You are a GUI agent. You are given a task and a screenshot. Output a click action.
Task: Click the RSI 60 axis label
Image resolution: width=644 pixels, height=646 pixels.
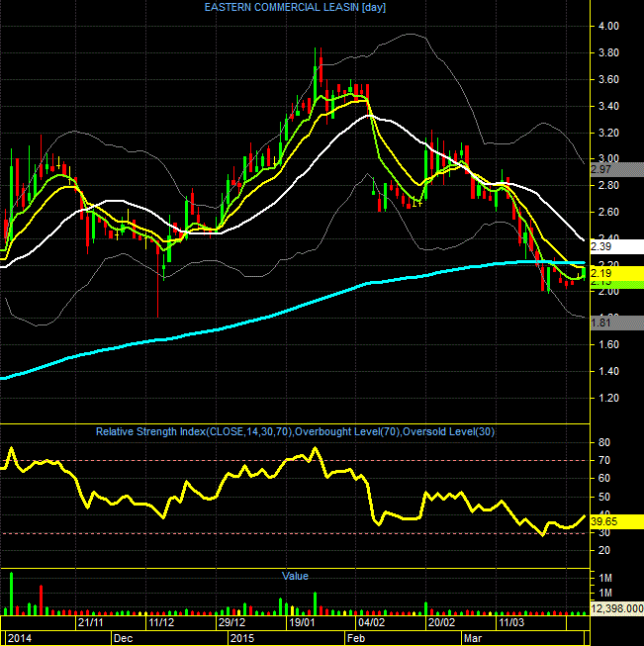click(604, 479)
